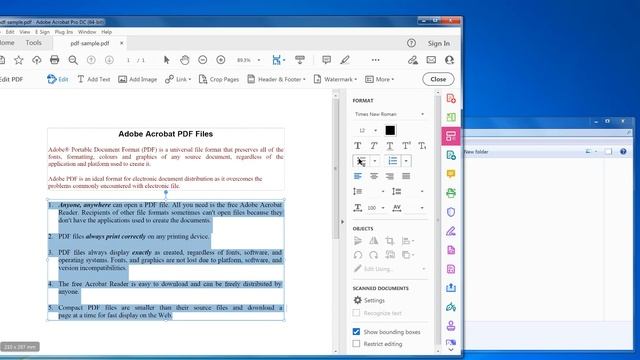
Task: Open the find text magnifier tool
Action: [x=73, y=60]
